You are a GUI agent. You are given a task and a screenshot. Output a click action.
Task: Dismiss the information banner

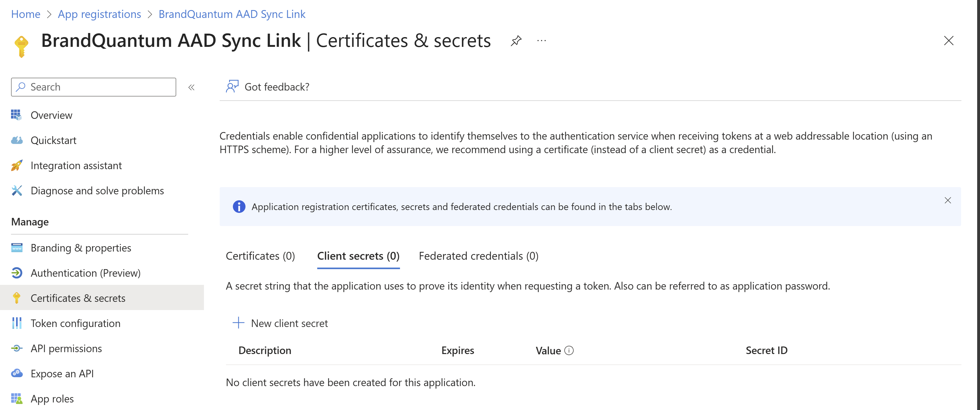coord(948,200)
